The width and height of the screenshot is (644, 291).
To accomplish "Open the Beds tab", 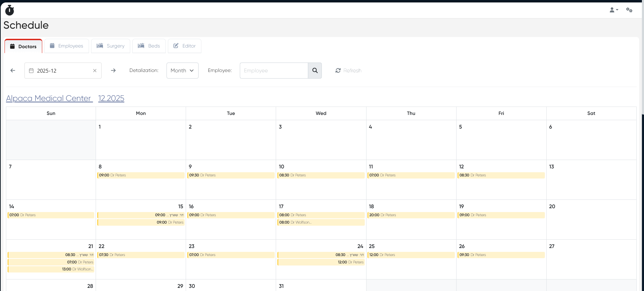I will pyautogui.click(x=149, y=46).
